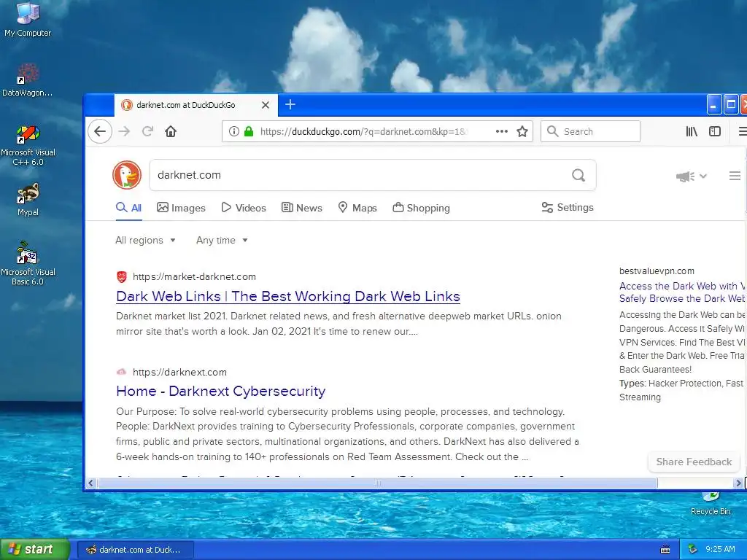This screenshot has width=747, height=560.
Task: Click the horizontal scrollbar thumb
Action: [377, 483]
